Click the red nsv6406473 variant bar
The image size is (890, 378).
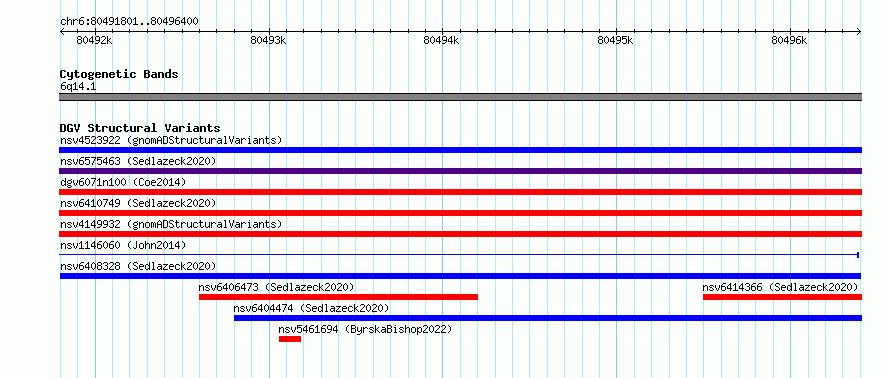tap(338, 297)
